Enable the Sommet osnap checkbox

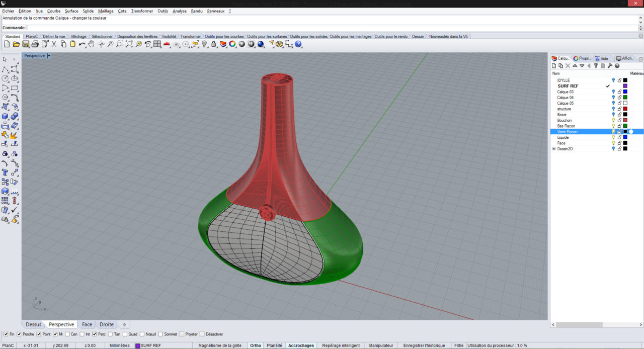(160, 334)
